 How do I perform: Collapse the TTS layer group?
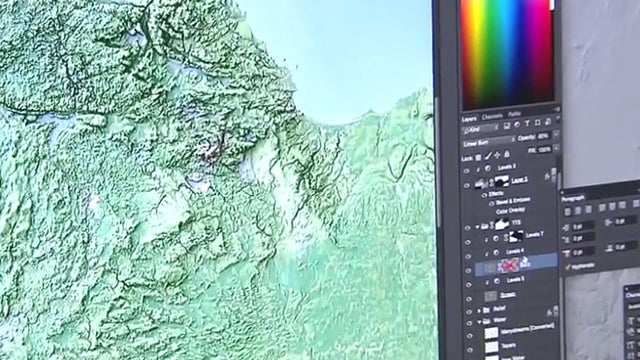[477, 227]
